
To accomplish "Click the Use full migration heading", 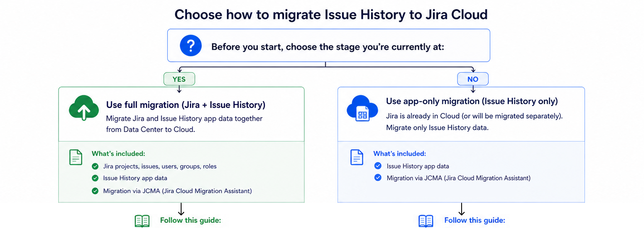I will [186, 105].
